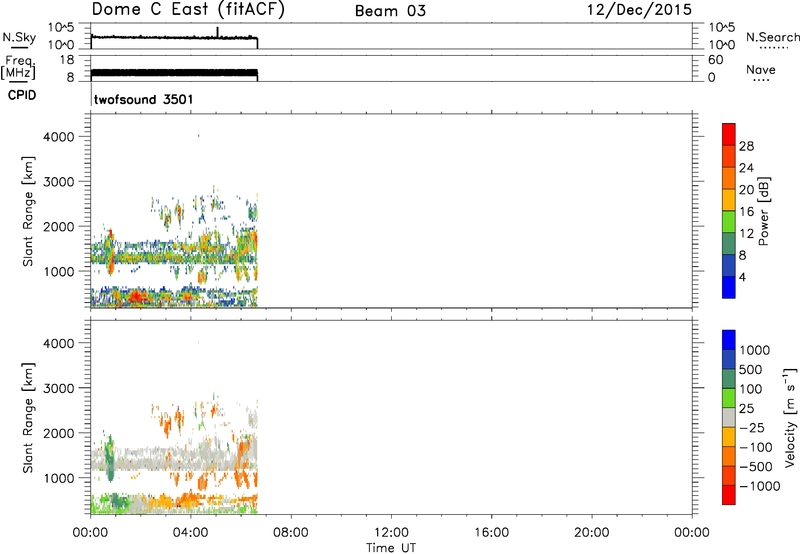Click the '28' Power colorbar tick
Screen dimensions: 800x554
[x=746, y=146]
